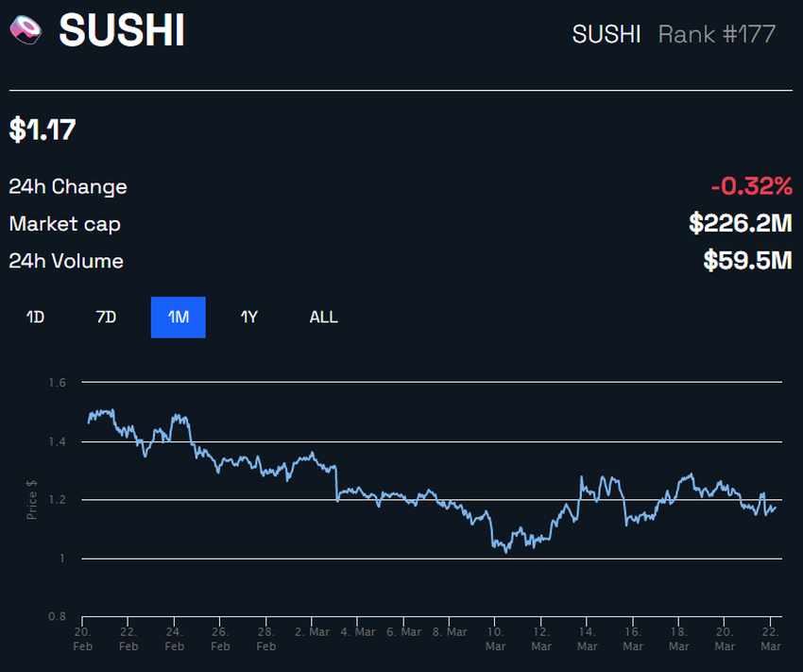Image resolution: width=803 pixels, height=672 pixels.
Task: Click the SUSHI heading title
Action: pyautogui.click(x=122, y=30)
